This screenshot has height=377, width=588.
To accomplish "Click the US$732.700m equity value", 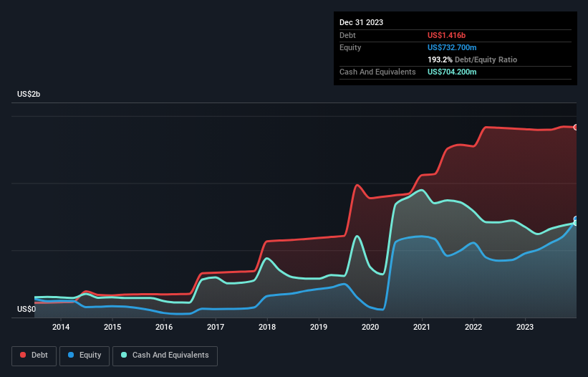I will tap(452, 47).
